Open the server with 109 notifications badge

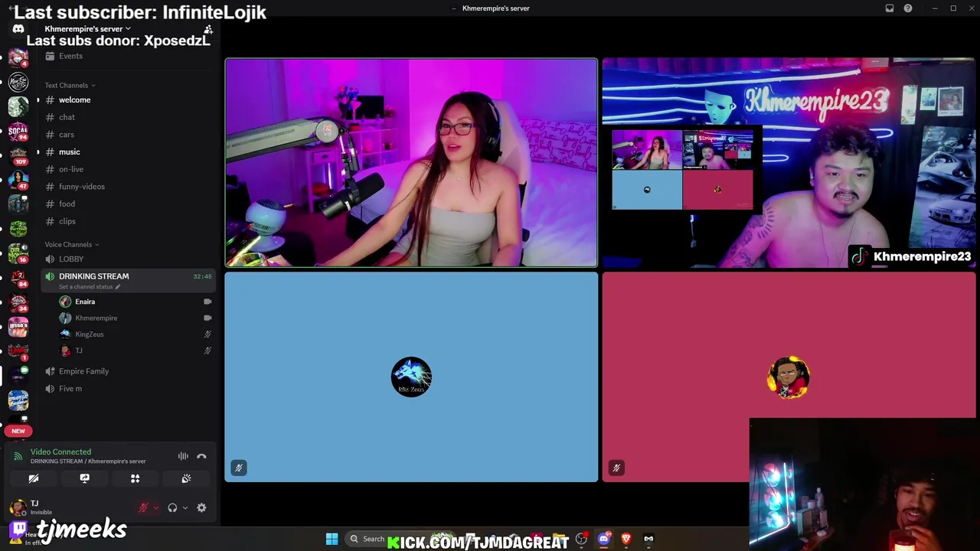[x=18, y=155]
